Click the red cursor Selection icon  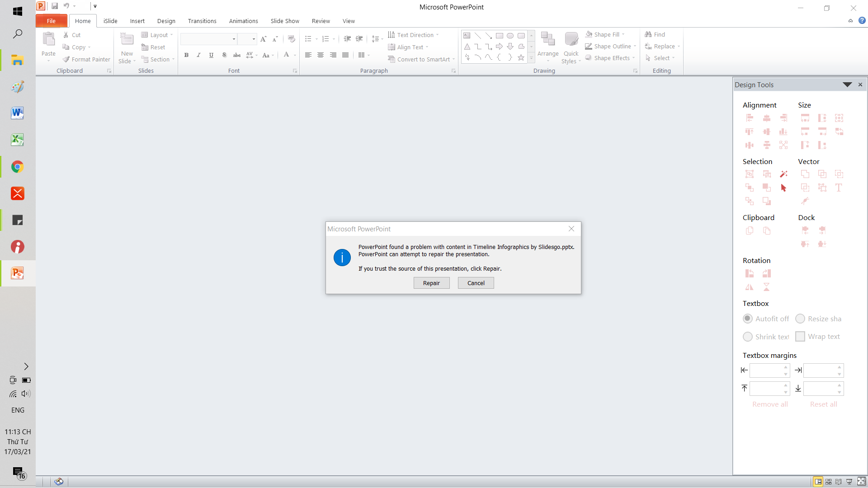coord(783,188)
